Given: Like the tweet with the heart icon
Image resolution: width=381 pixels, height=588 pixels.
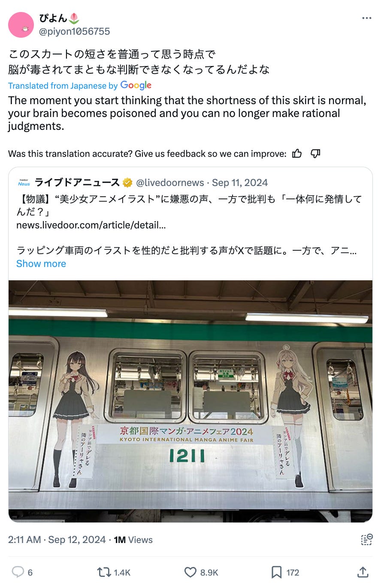Looking at the screenshot, I should 190,572.
